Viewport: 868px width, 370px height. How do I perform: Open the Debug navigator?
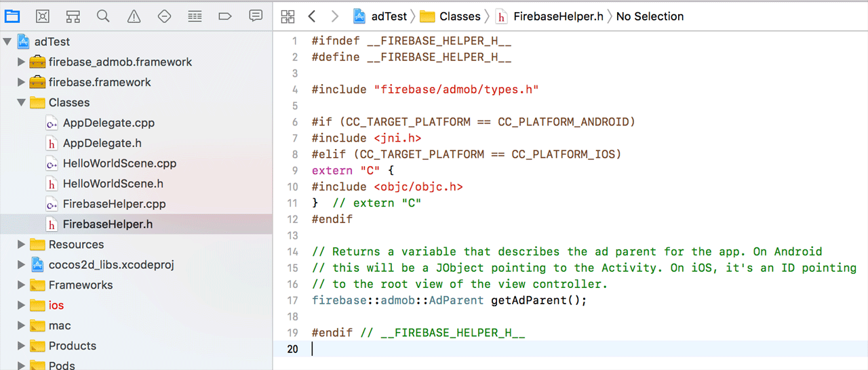(x=195, y=16)
